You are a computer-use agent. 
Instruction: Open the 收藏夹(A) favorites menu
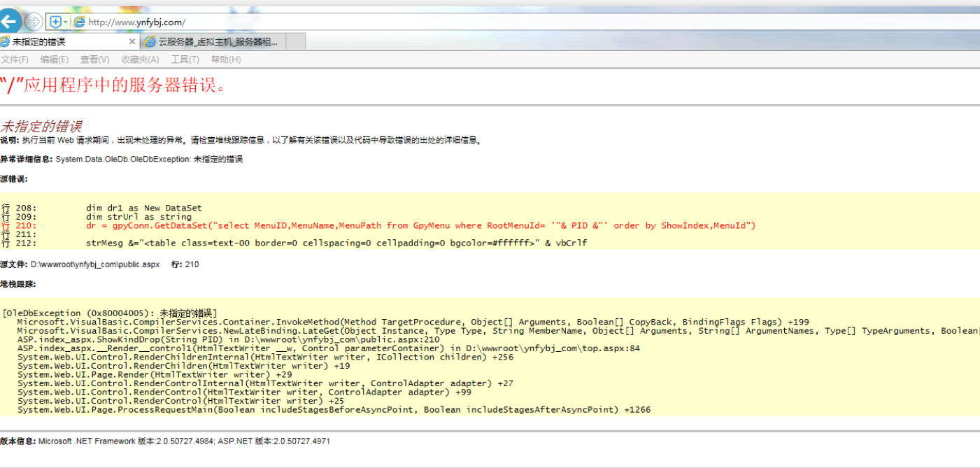pyautogui.click(x=140, y=59)
